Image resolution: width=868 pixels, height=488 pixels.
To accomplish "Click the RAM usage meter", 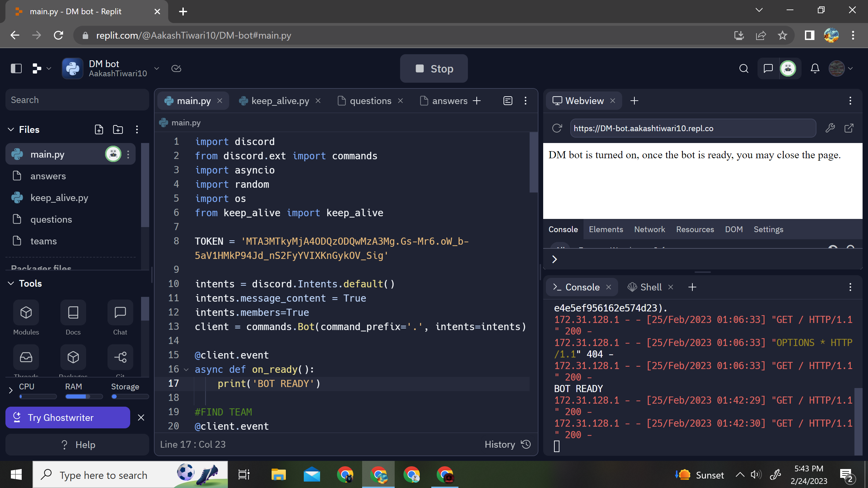I will pos(84,396).
